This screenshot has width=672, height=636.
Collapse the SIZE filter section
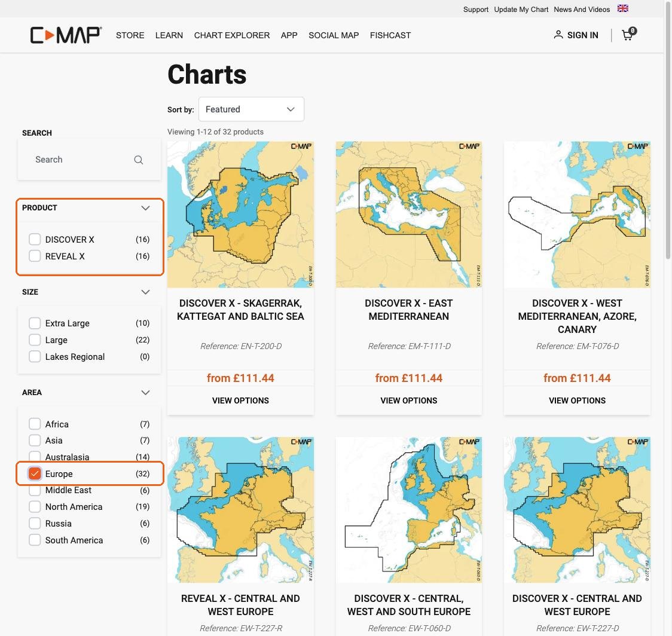coord(145,292)
